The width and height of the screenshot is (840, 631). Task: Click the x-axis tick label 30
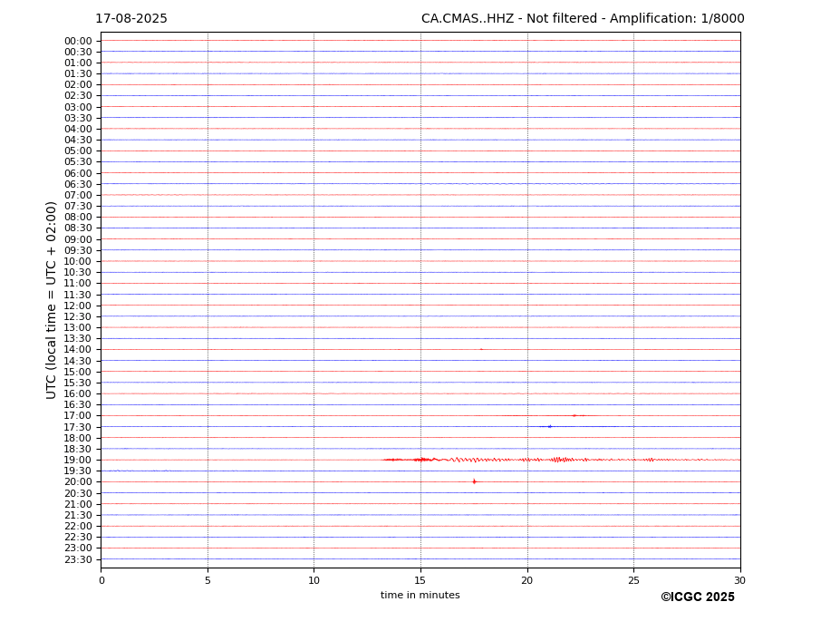(739, 580)
